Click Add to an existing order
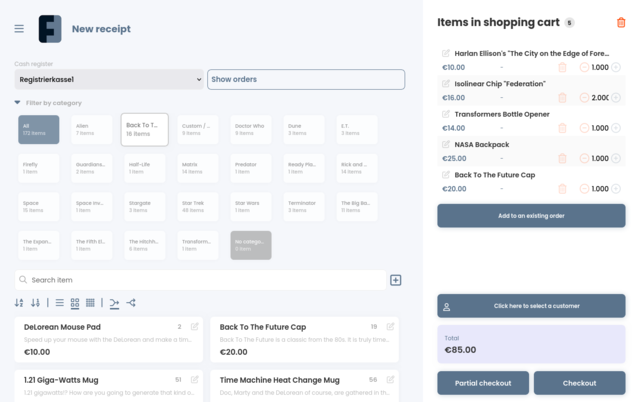Screen dimensions: 640x402 531,216
